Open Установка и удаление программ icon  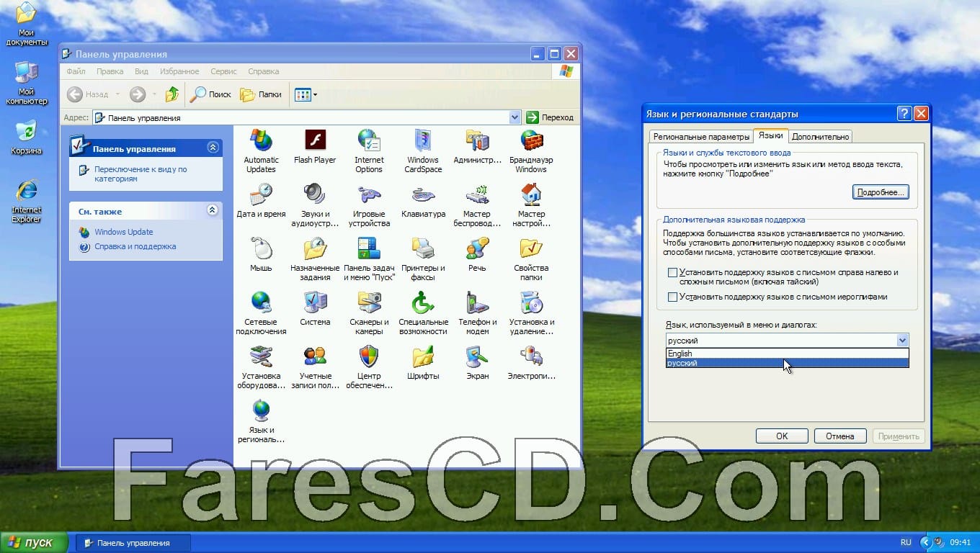[531, 313]
